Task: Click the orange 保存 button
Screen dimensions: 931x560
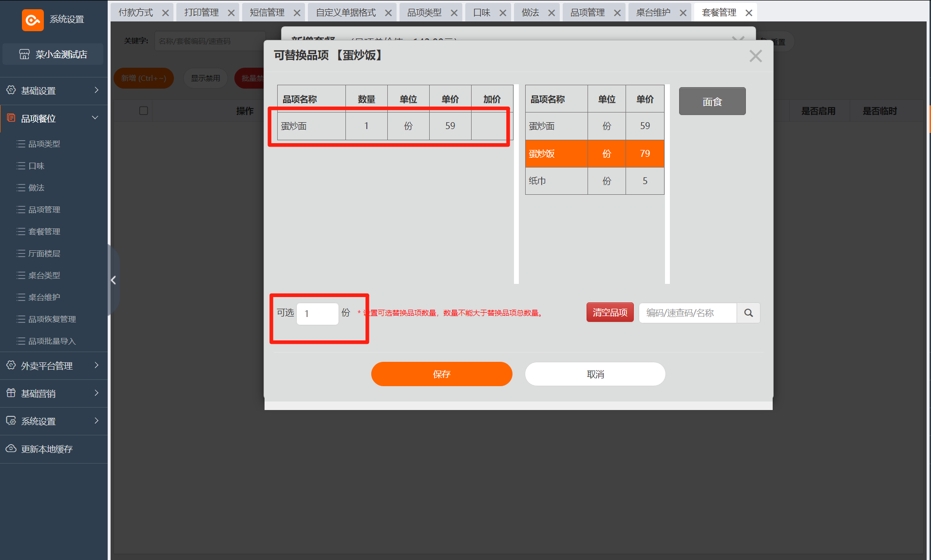Action: click(x=441, y=374)
